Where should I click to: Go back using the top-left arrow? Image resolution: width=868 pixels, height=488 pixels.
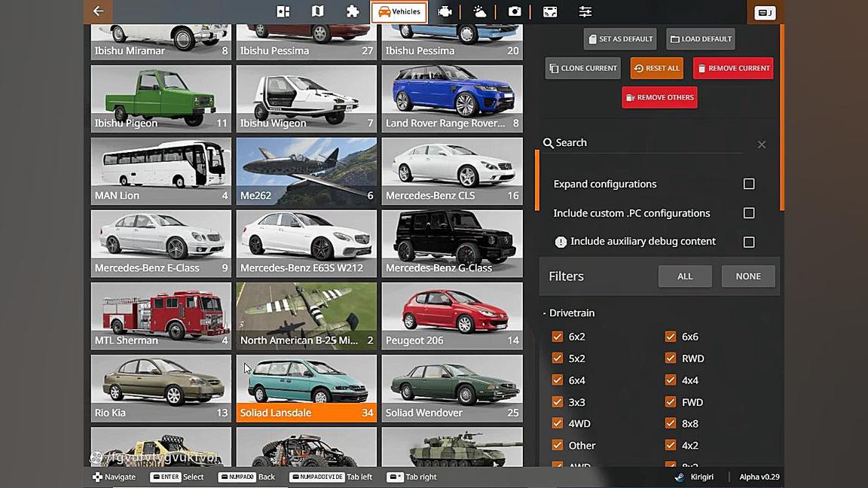[x=99, y=11]
